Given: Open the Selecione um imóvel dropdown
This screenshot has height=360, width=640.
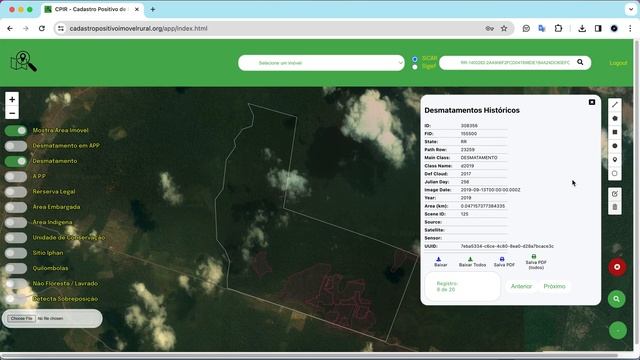Looking at the screenshot, I should pyautogui.click(x=321, y=63).
